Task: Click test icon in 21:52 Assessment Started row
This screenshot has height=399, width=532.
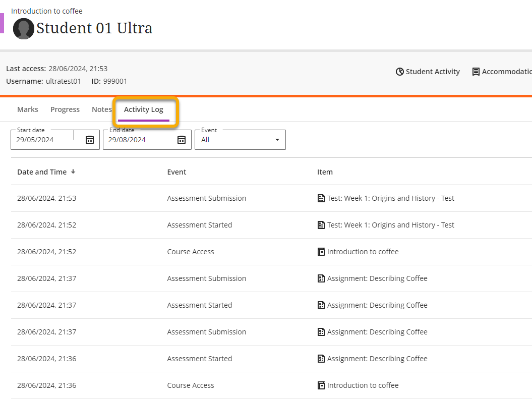Action: [321, 225]
